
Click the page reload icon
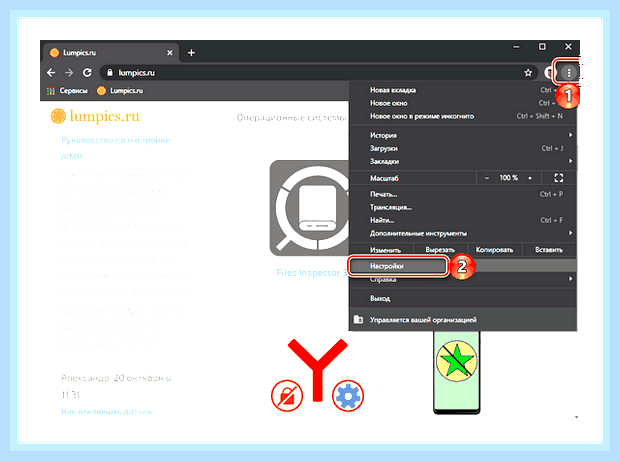coord(87,73)
